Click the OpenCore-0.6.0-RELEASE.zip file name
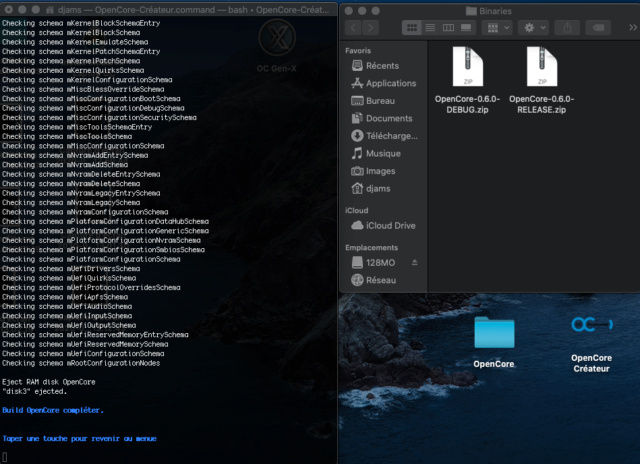The image size is (640, 464). [x=541, y=104]
